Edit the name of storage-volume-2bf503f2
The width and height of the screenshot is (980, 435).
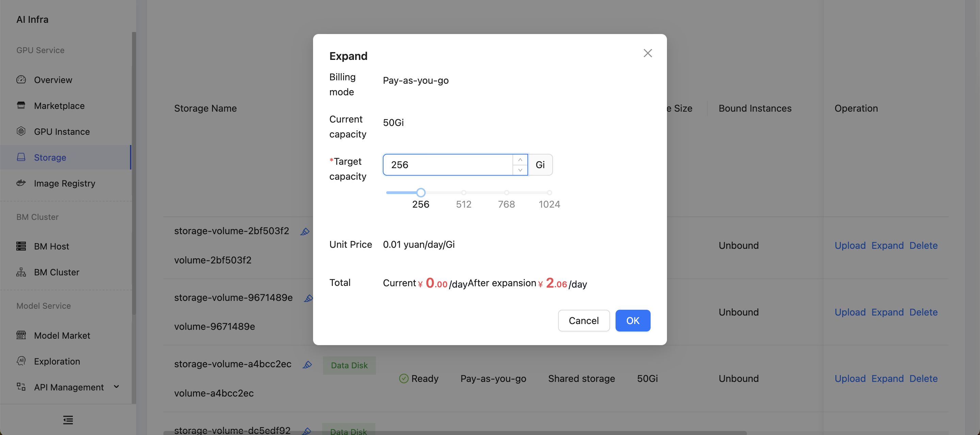tap(305, 231)
